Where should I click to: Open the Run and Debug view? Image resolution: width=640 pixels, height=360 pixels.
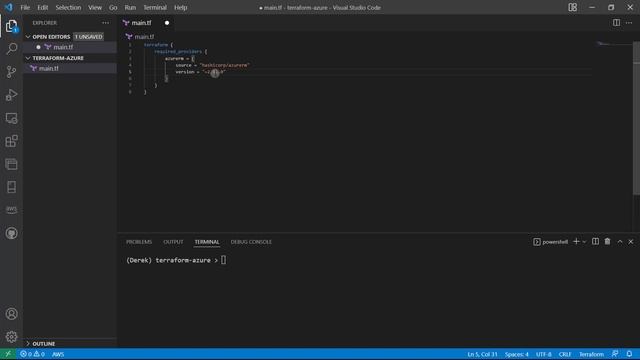pos(11,95)
